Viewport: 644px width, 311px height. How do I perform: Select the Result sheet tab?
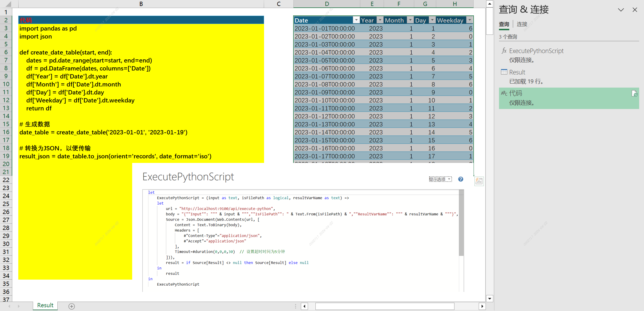pos(45,305)
